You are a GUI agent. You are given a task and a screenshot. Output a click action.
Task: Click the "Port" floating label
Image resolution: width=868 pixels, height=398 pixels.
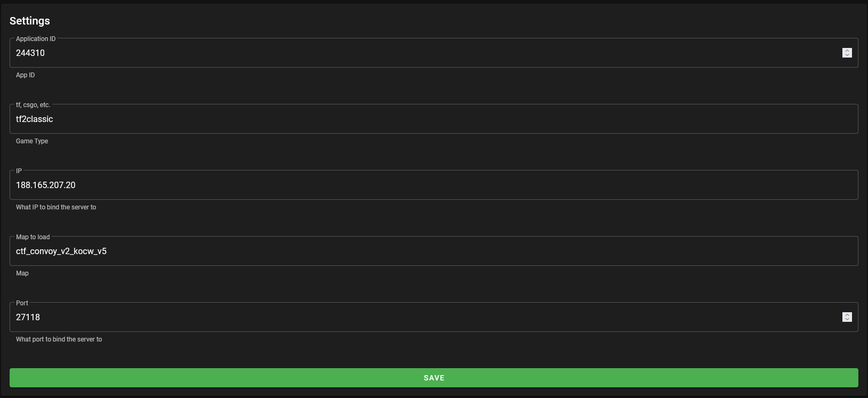(x=22, y=303)
